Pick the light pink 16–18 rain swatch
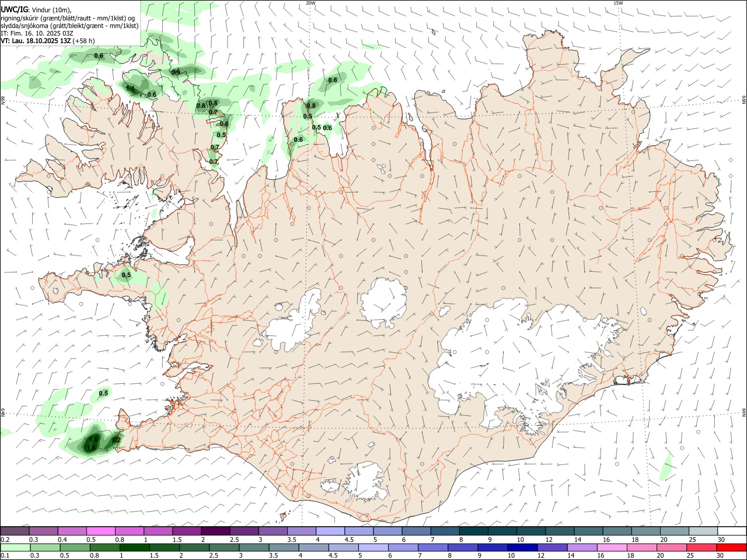The height and width of the screenshot is (560, 747). click(x=612, y=547)
